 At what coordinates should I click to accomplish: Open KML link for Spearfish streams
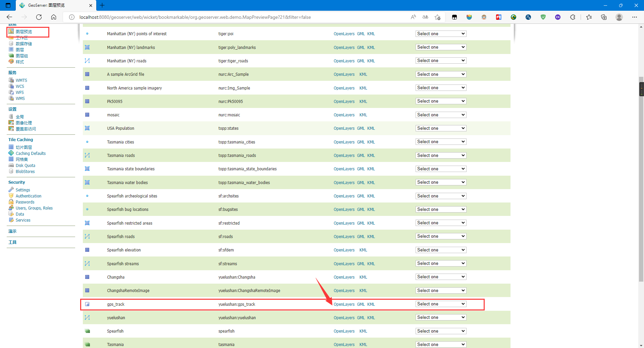371,264
